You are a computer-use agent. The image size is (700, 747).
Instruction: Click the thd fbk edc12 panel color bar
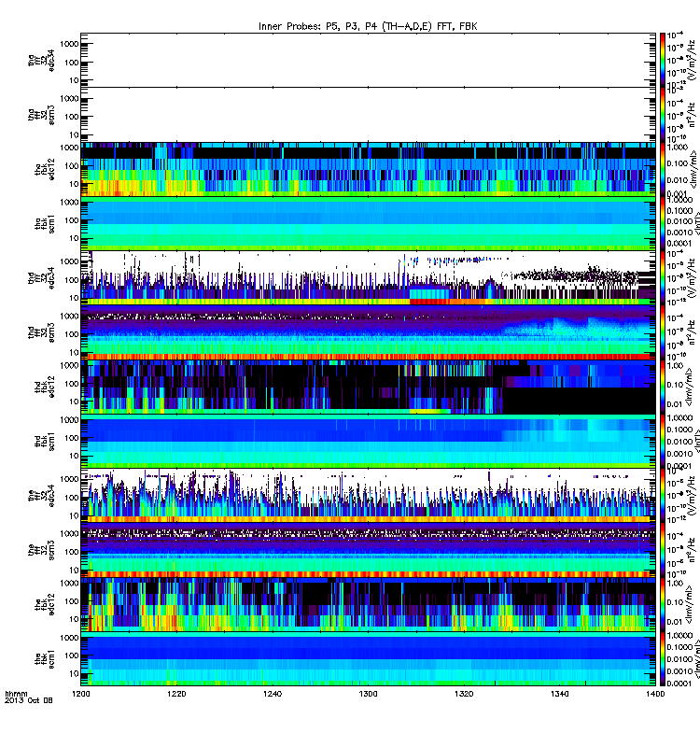point(663,387)
